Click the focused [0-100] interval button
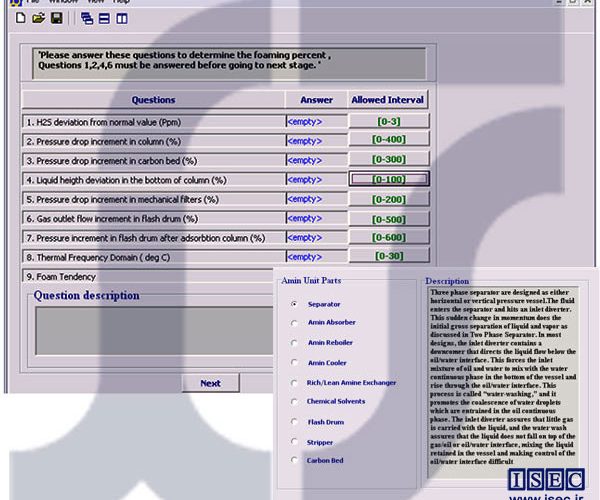 (x=389, y=179)
